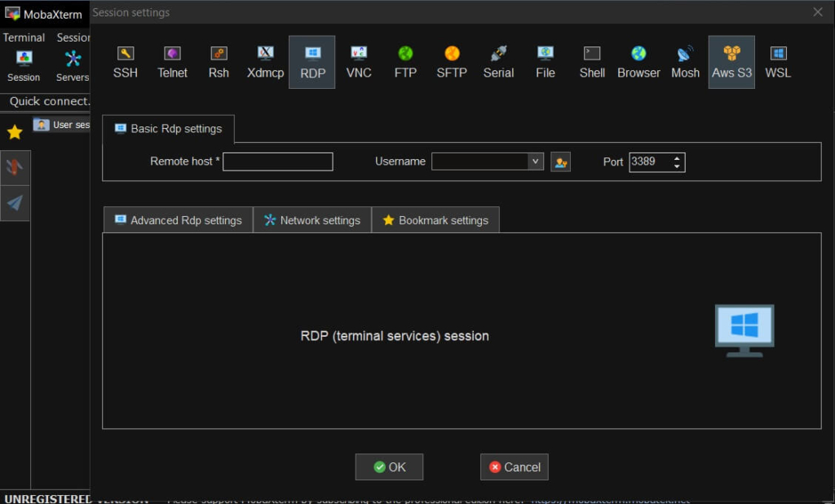835x504 pixels.
Task: Select the Mosh session type
Action: pos(685,62)
